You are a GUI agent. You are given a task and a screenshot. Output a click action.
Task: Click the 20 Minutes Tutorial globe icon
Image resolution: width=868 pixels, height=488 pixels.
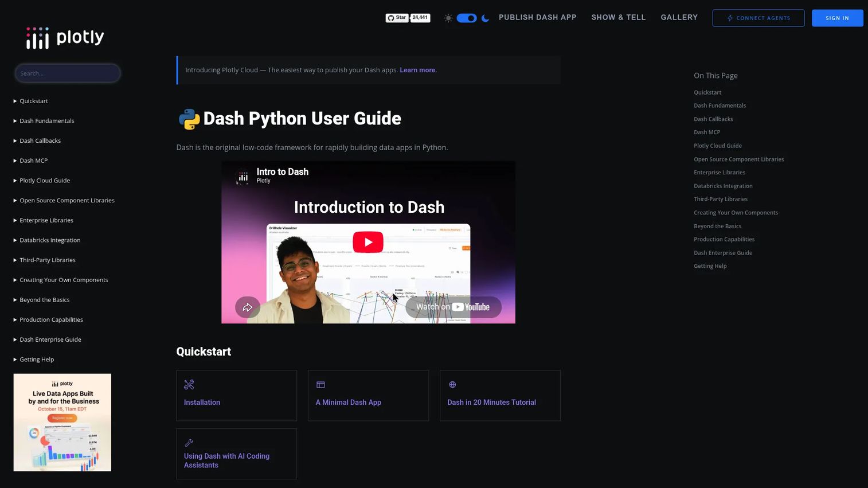(452, 385)
